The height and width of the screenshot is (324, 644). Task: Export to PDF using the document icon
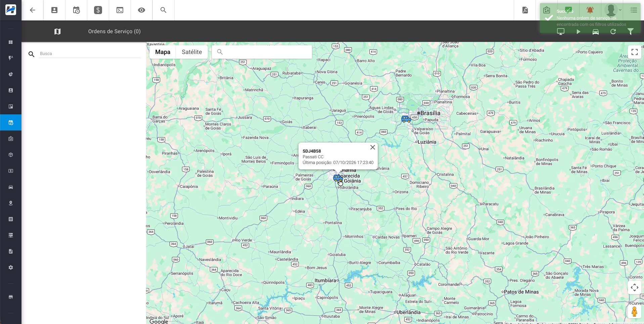point(525,10)
